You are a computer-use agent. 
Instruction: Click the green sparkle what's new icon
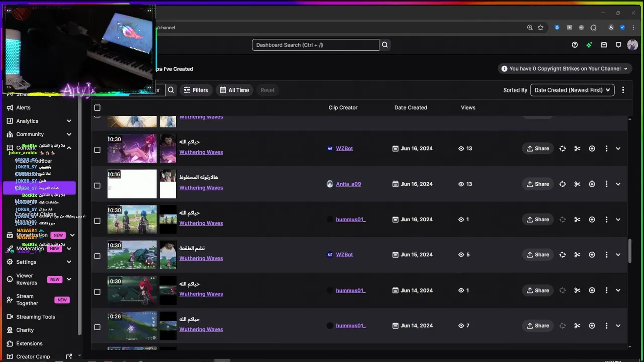pyautogui.click(x=589, y=45)
